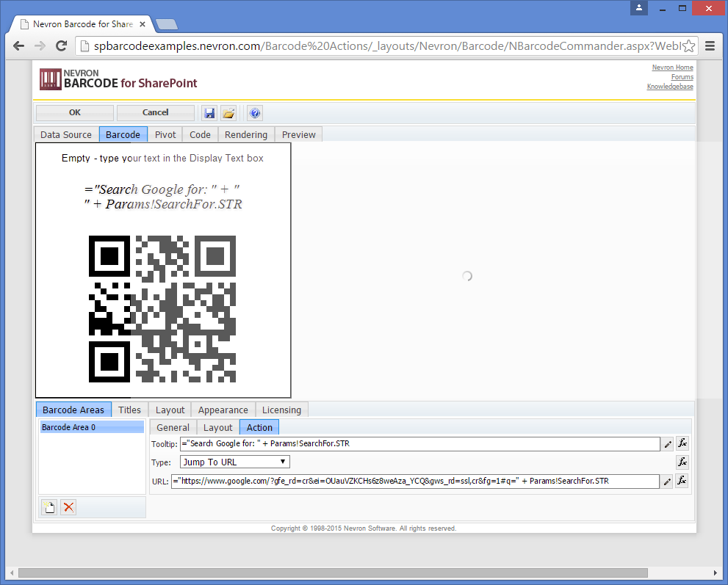The height and width of the screenshot is (585, 728).
Task: Open the help question mark icon
Action: 255,113
